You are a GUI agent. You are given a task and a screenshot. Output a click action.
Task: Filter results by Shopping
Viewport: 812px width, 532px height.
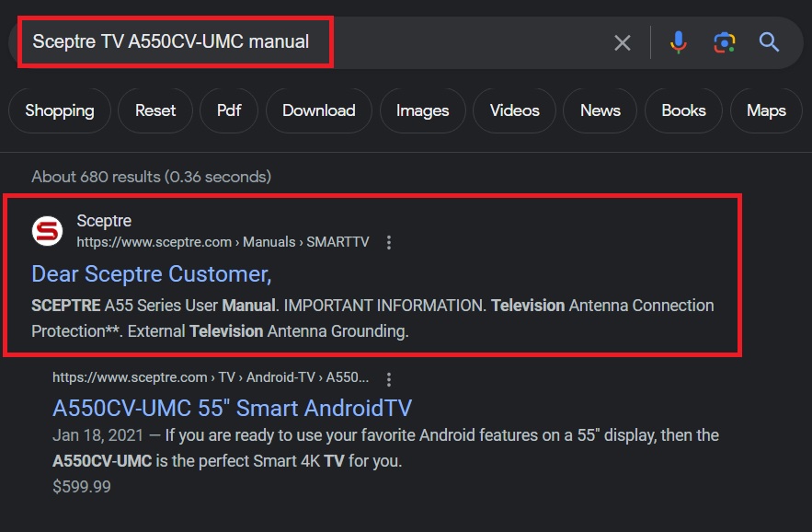coord(60,110)
